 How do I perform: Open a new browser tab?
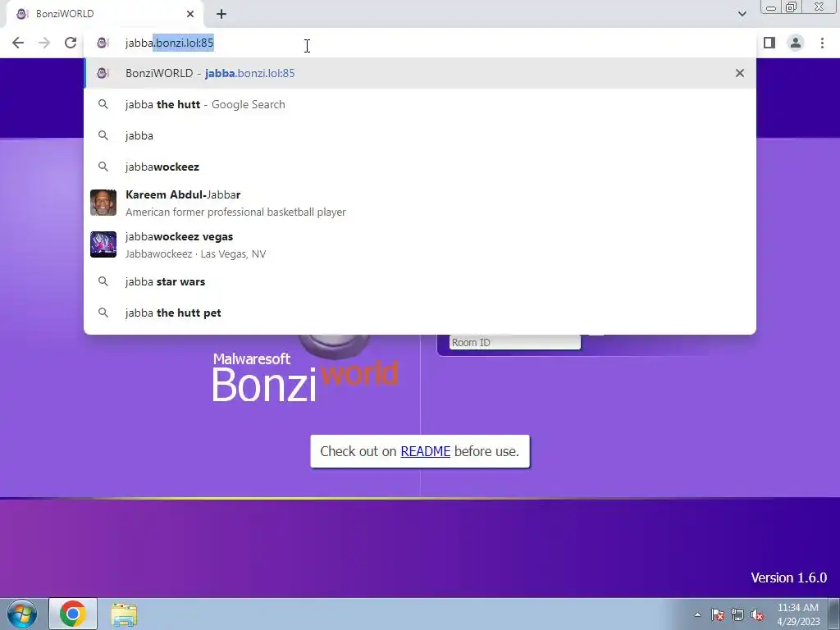tap(221, 14)
